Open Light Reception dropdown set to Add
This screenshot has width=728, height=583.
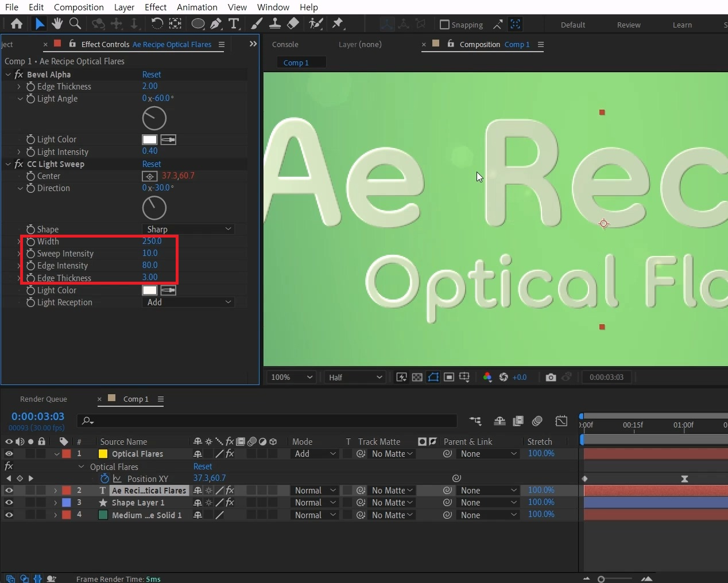pos(188,302)
